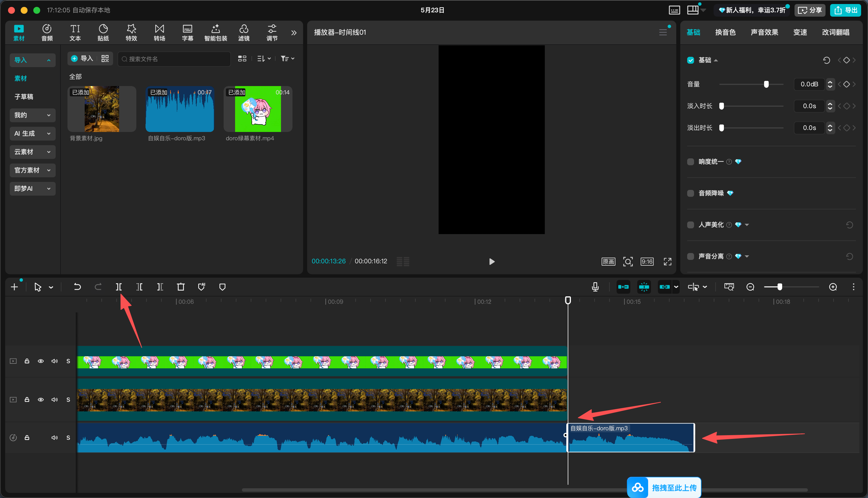
Task: Click the 原画 quality icon
Action: 608,262
